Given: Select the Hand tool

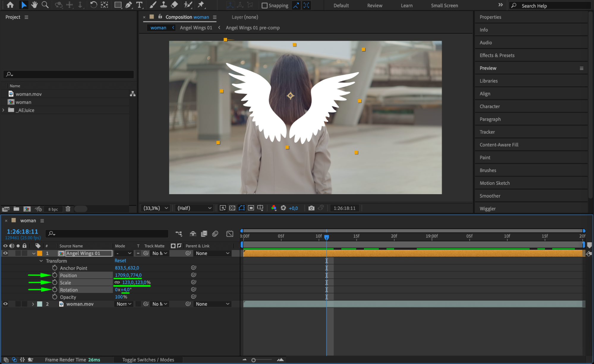Looking at the screenshot, I should [34, 5].
